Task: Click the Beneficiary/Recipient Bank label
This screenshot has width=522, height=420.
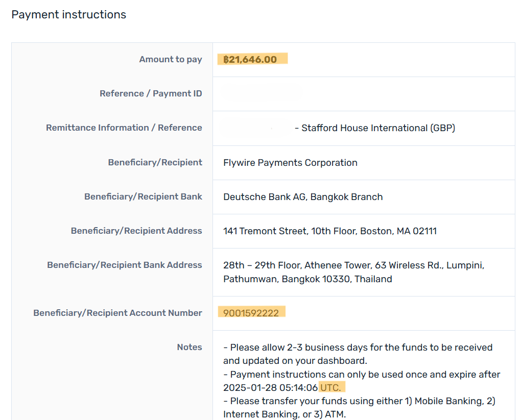Action: point(143,197)
